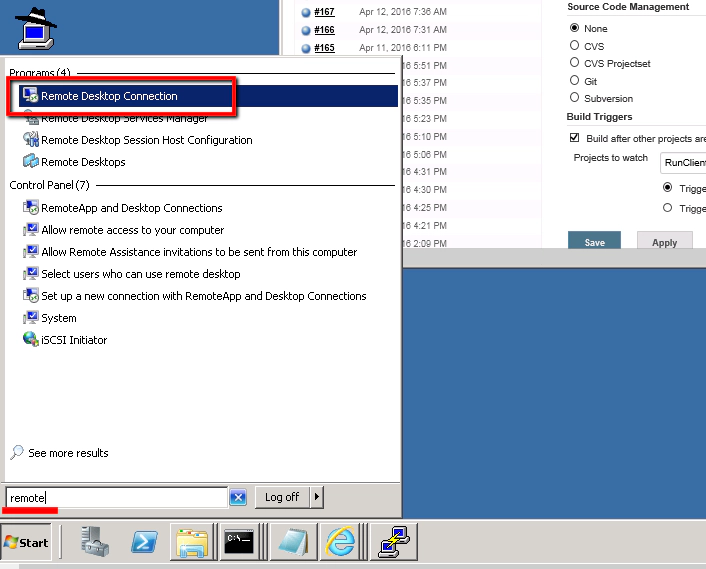Click the desktop icon with black hat
This screenshot has height=569, width=706.
tap(36, 29)
